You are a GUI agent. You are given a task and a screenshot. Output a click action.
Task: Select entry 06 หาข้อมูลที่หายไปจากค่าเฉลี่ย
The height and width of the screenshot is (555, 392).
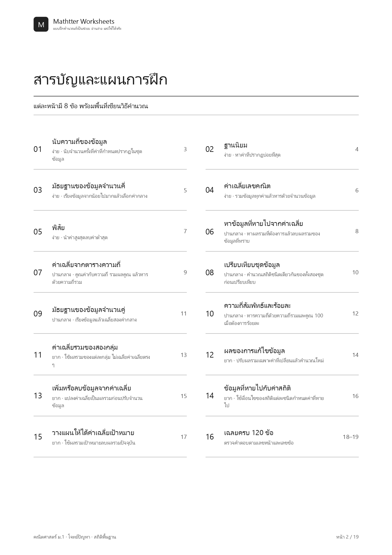[x=282, y=231]
